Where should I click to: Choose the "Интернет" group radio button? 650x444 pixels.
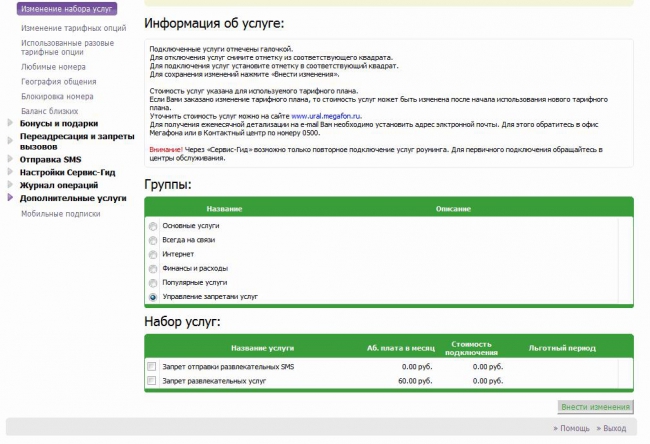tap(153, 255)
